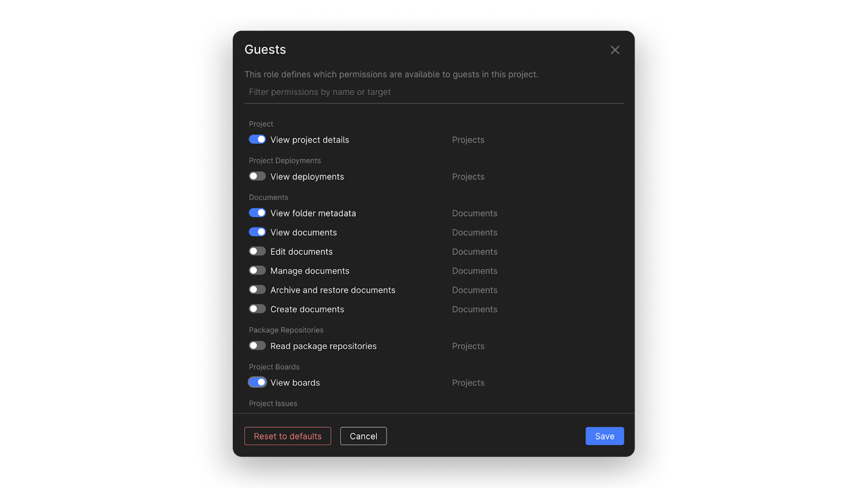Viewport: 868px width, 488px height.
Task: Click the Filter permissions input field
Action: pos(434,92)
